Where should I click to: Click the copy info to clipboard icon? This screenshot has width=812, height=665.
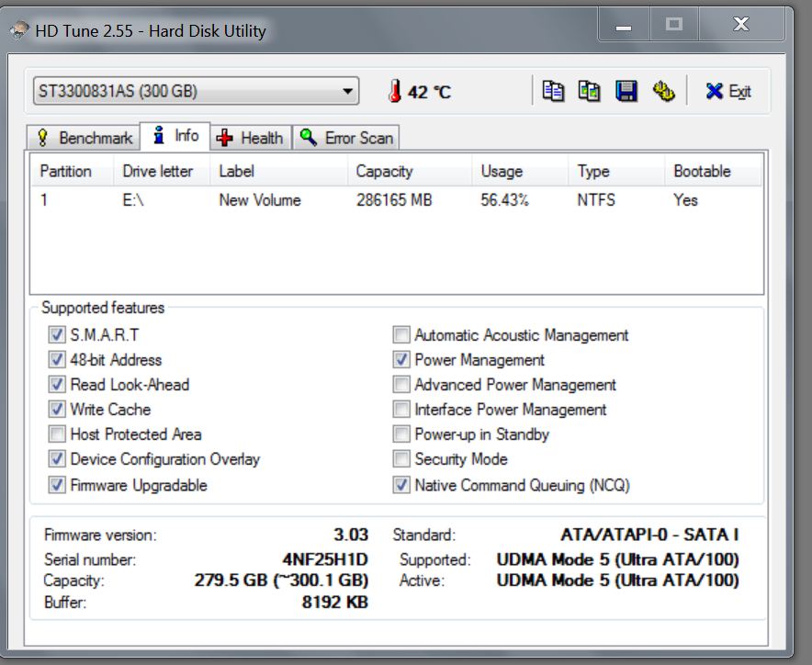(x=553, y=91)
